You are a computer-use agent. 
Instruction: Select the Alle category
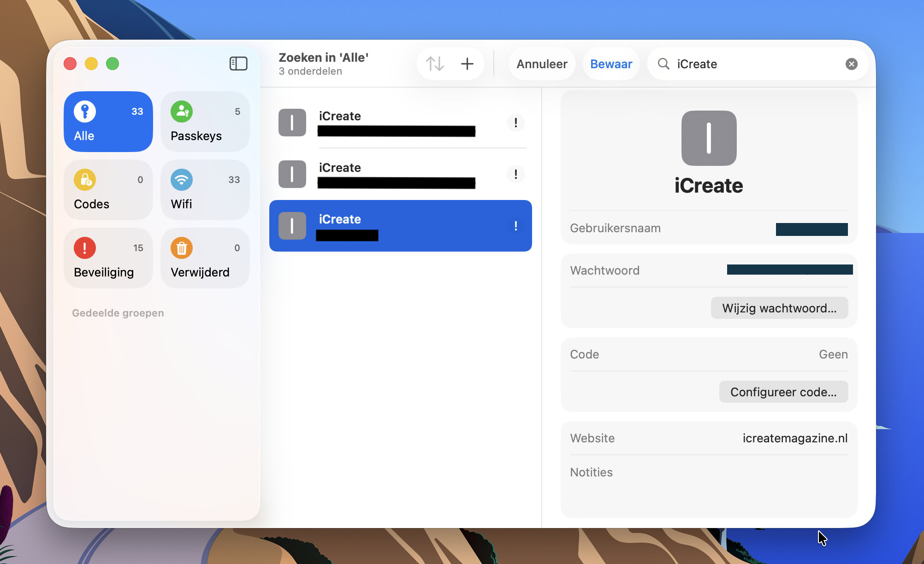coord(108,122)
